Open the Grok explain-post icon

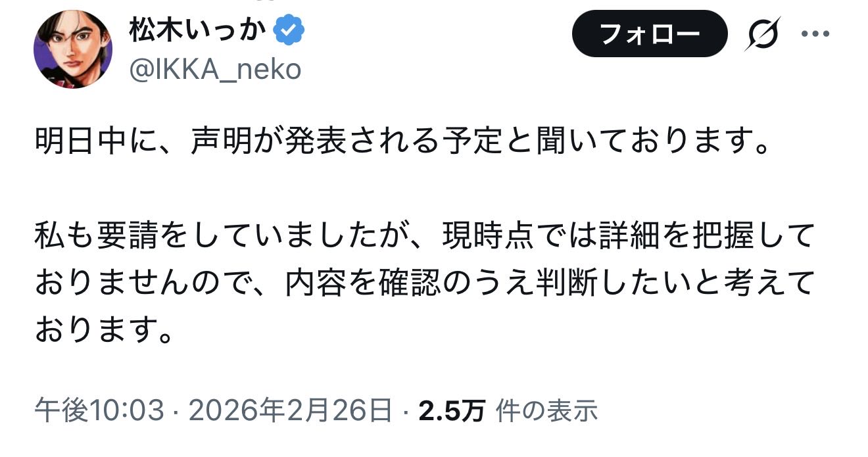pos(762,33)
